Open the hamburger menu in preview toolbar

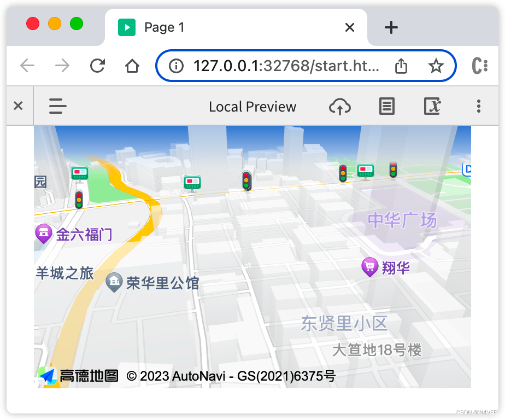[x=57, y=106]
